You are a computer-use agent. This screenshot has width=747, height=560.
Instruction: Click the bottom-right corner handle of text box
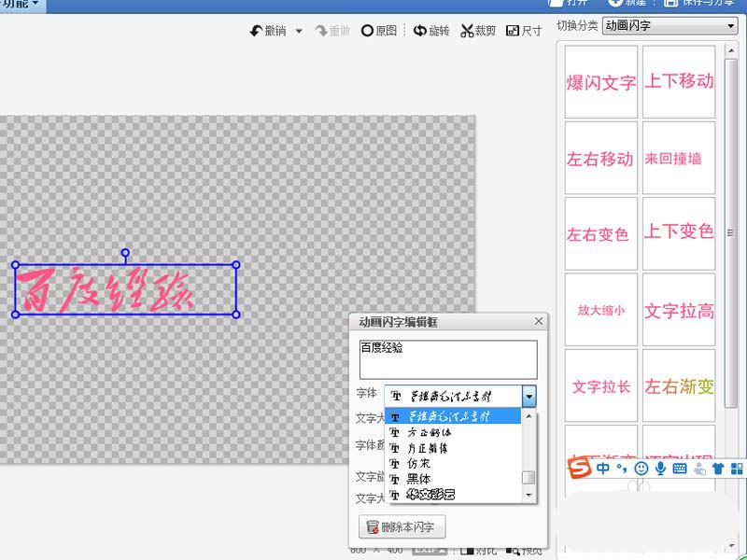236,315
